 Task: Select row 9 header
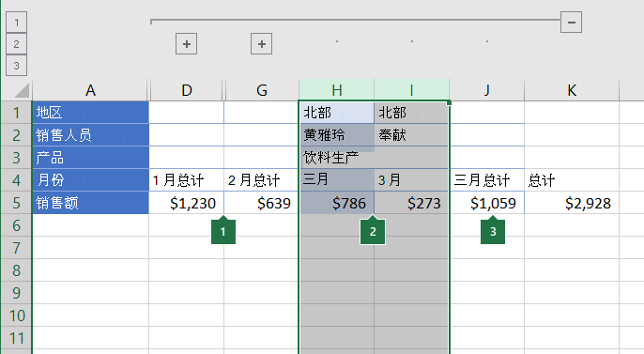point(17,293)
